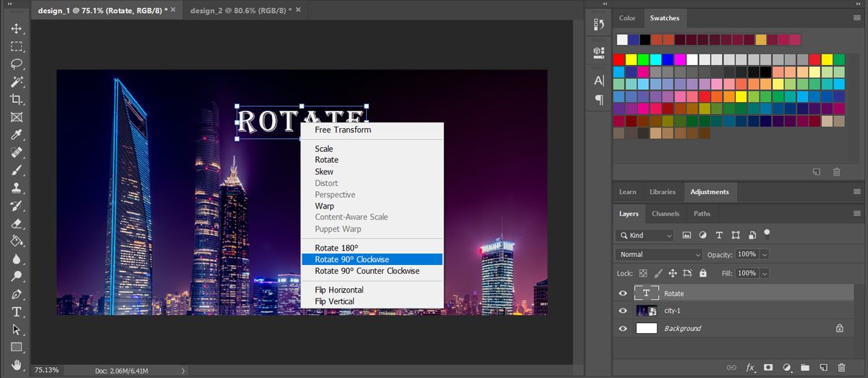This screenshot has height=378, width=868.
Task: Create a new layer group
Action: click(804, 367)
